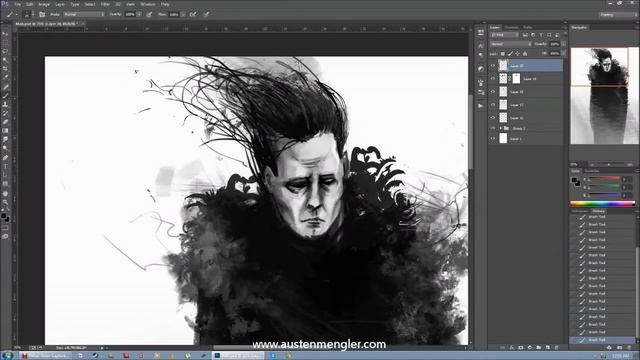Select the Zoom tool

pos(5,202)
